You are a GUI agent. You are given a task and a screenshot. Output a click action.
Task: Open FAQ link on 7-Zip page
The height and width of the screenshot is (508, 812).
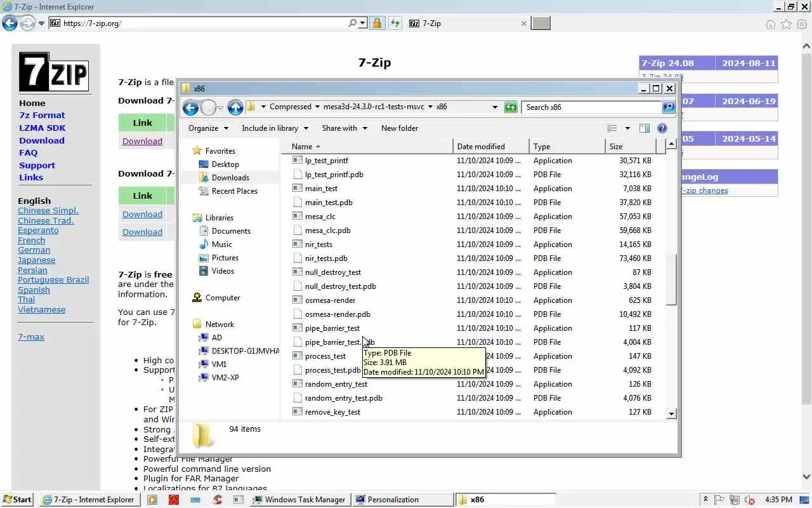(x=28, y=153)
